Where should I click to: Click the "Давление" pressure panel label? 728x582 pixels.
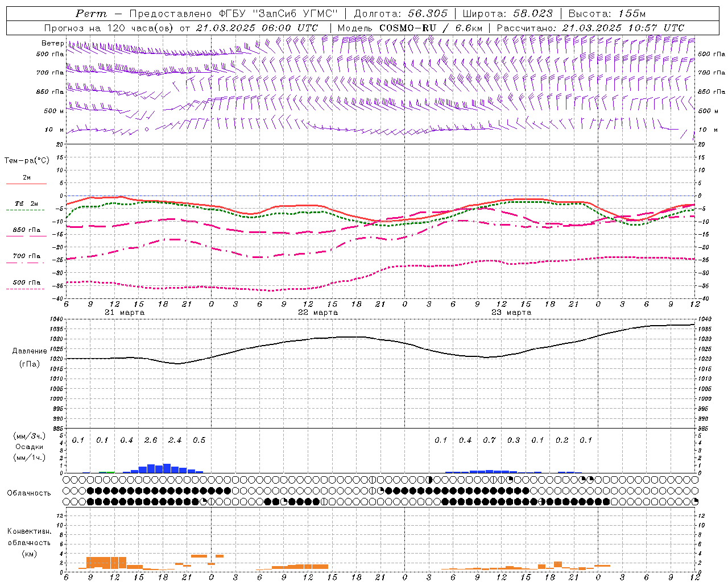click(30, 351)
